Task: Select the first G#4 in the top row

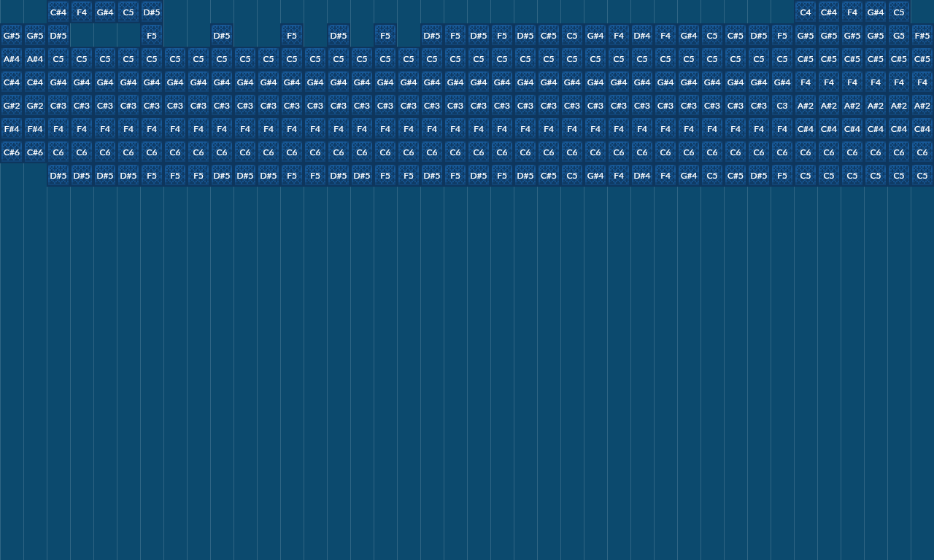Action: [x=104, y=12]
